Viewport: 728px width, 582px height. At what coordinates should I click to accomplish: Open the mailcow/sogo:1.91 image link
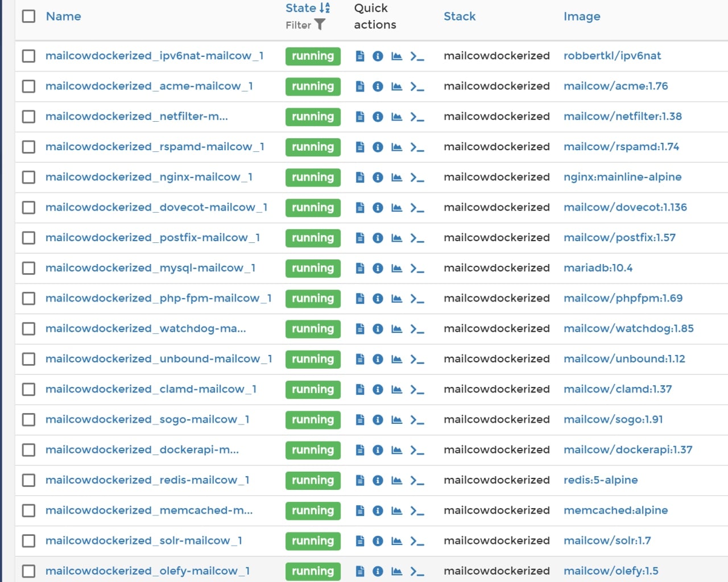point(614,419)
